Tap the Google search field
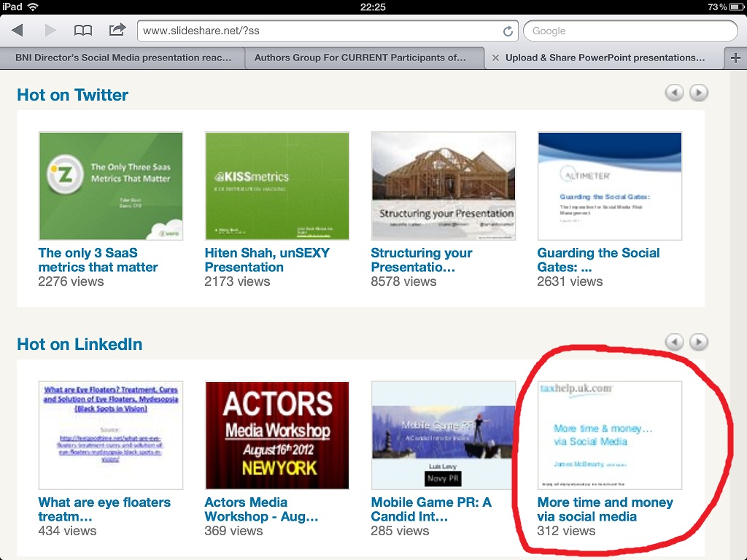Image resolution: width=747 pixels, height=560 pixels. pyautogui.click(x=630, y=31)
